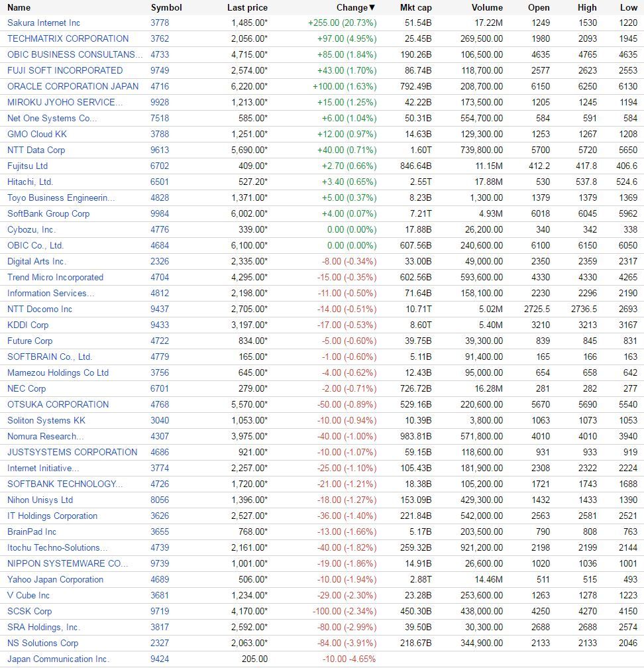The width and height of the screenshot is (644, 668).
Task: Open OBIC BUSINESS CONSULTANS link
Action: pos(74,54)
